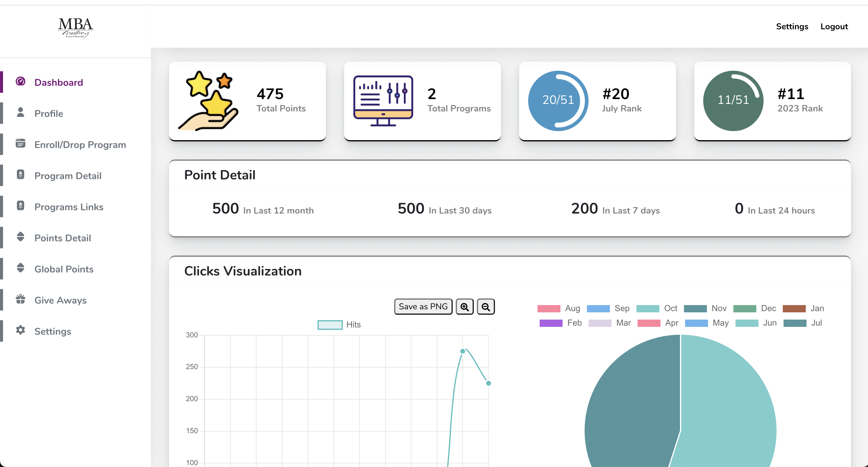
Task: Toggle Dec legend entry in pie chart
Action: tap(755, 308)
